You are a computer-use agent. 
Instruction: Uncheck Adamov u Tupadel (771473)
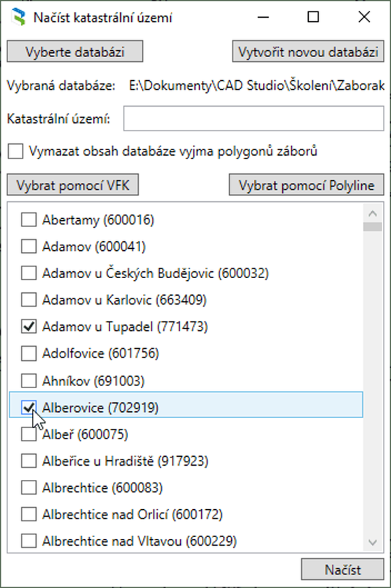29,326
